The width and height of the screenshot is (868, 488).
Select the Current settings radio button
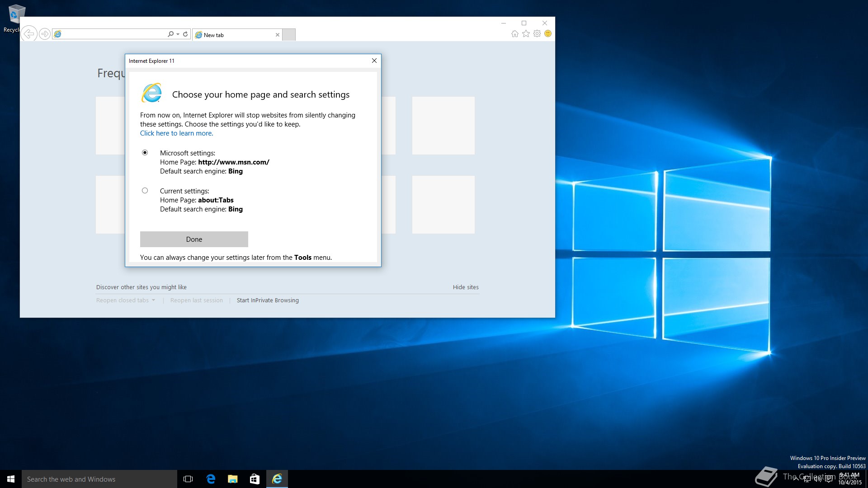tap(145, 191)
